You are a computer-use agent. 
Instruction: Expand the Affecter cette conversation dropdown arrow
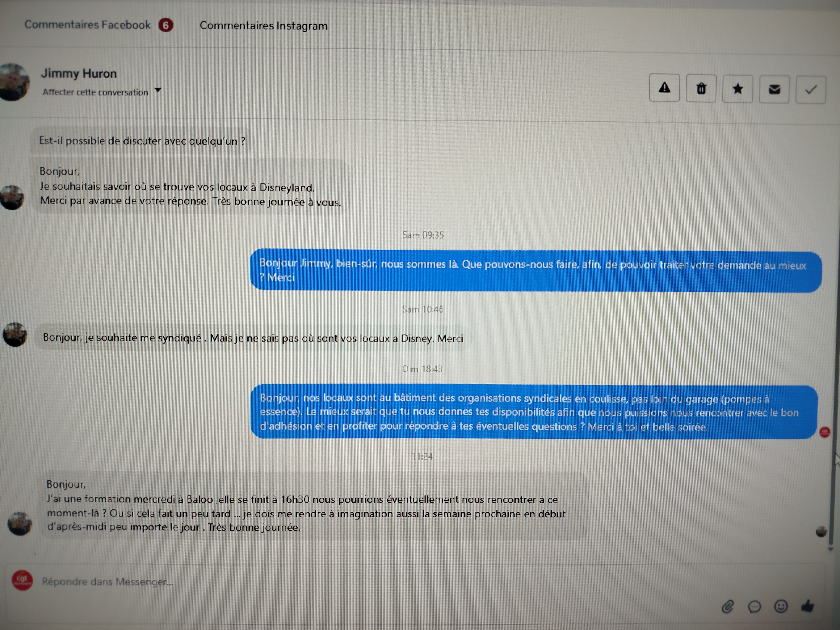coord(158,90)
